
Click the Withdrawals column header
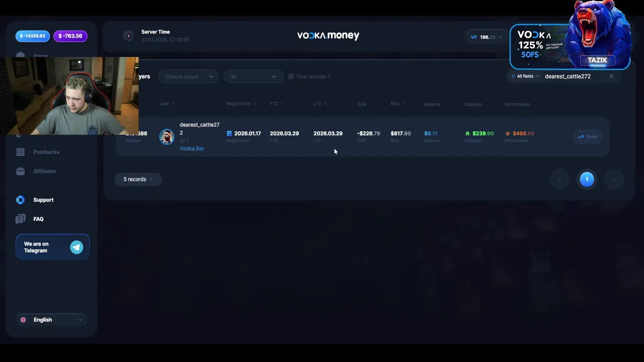point(518,104)
